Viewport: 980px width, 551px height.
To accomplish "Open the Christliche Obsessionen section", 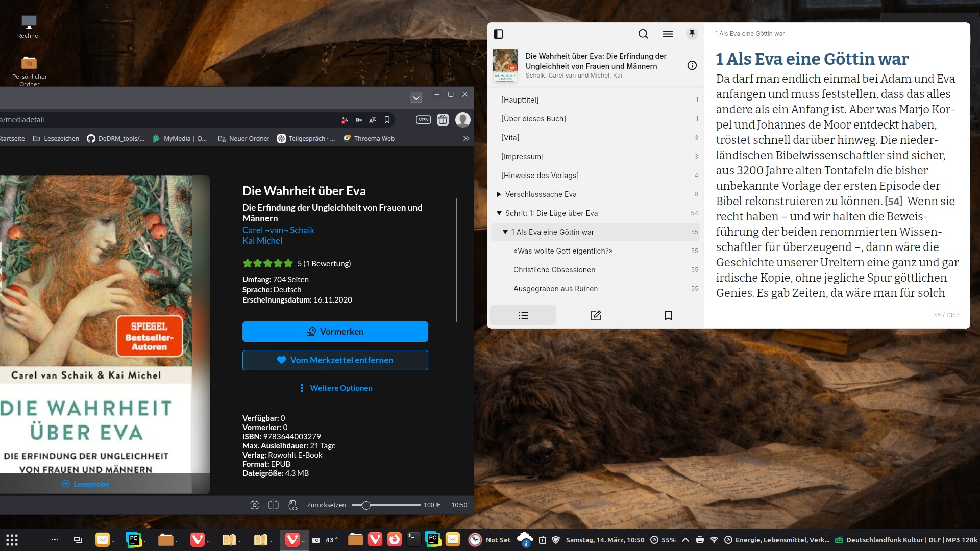I will point(554,270).
